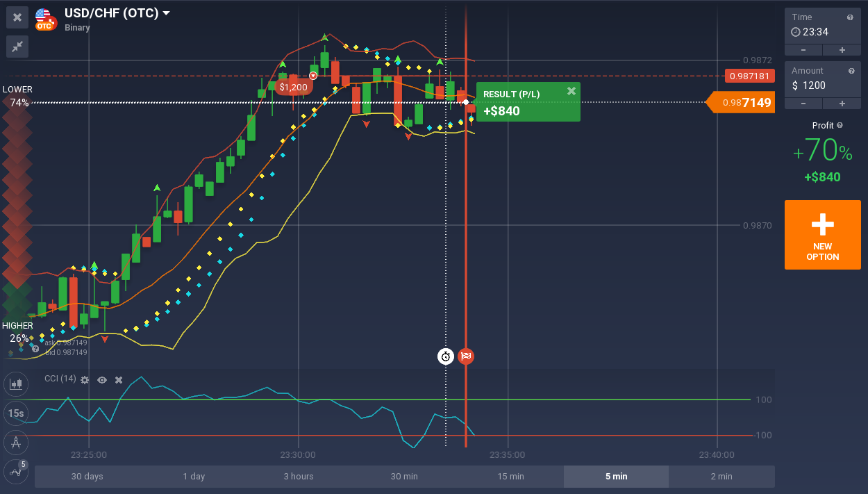Click the 0.9870 price axis label
The height and width of the screenshot is (494, 868).
click(x=757, y=226)
